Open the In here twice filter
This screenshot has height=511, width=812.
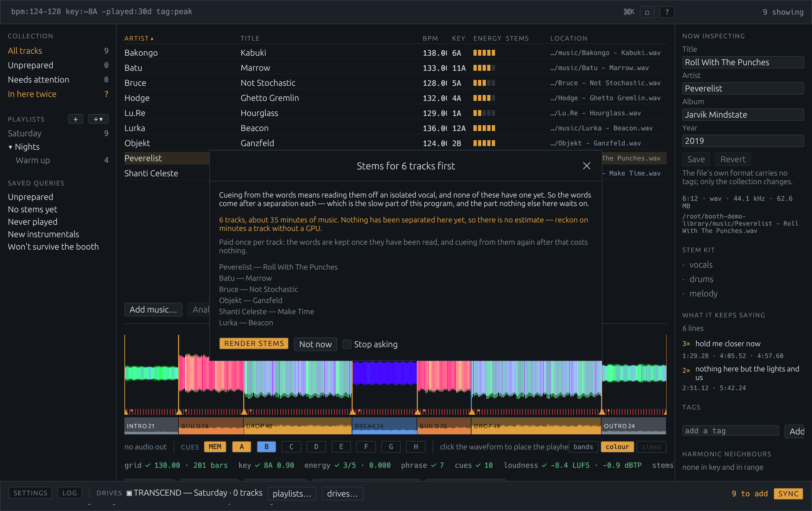[x=58, y=94]
